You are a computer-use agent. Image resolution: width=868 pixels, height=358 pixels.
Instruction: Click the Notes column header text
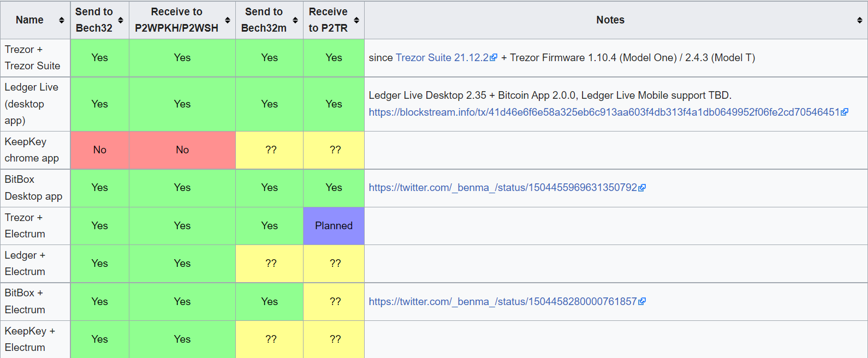point(610,20)
